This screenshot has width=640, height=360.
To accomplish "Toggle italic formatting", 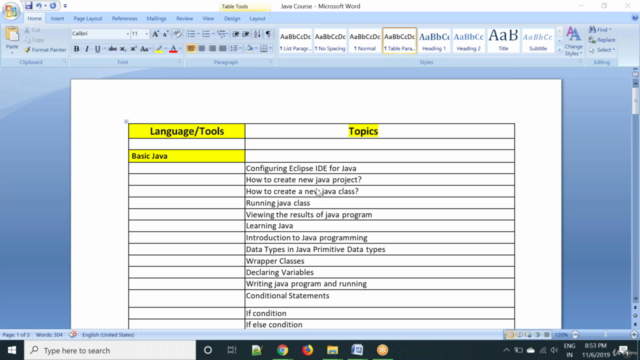I will click(87, 49).
